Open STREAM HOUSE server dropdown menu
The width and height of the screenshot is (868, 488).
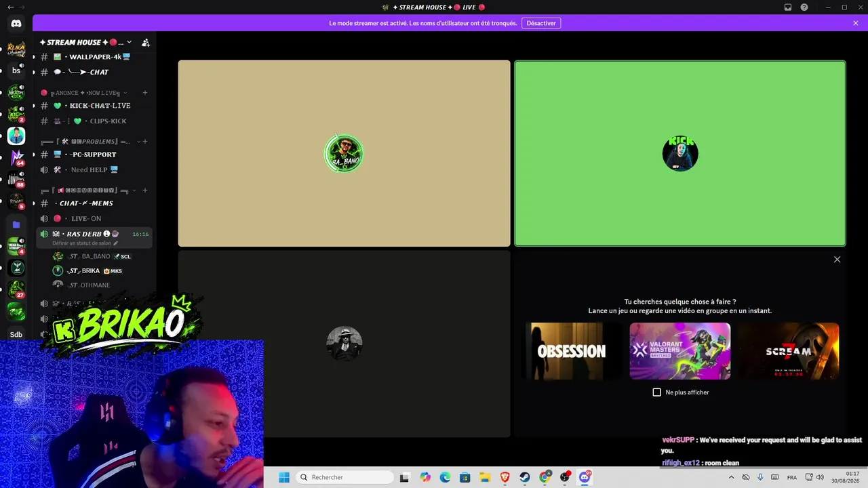129,42
